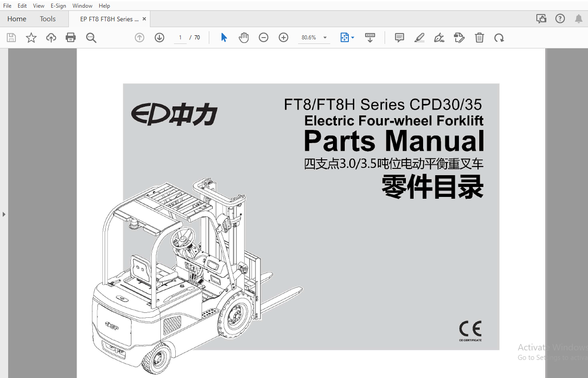The height and width of the screenshot is (378, 588).
Task: Open the File menu
Action: tap(7, 6)
